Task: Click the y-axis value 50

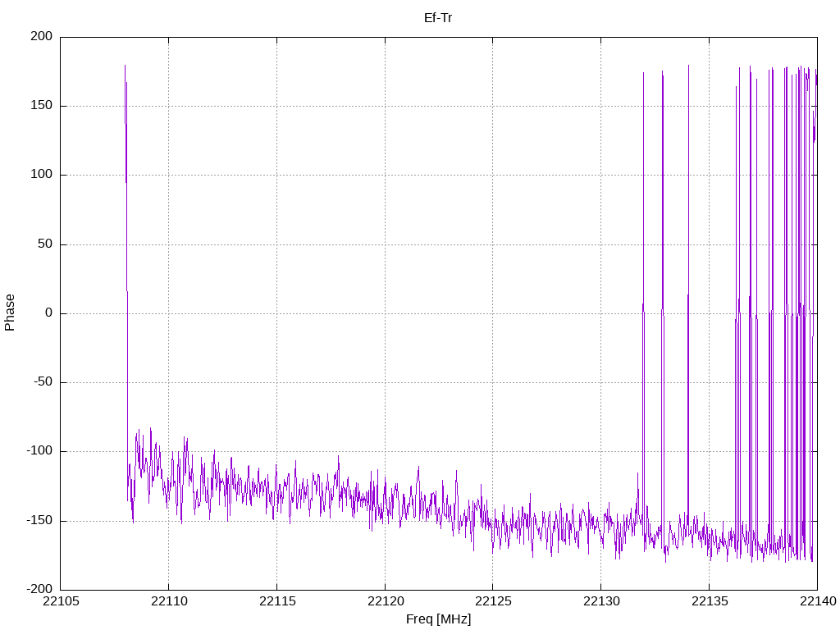Action: tap(45, 244)
